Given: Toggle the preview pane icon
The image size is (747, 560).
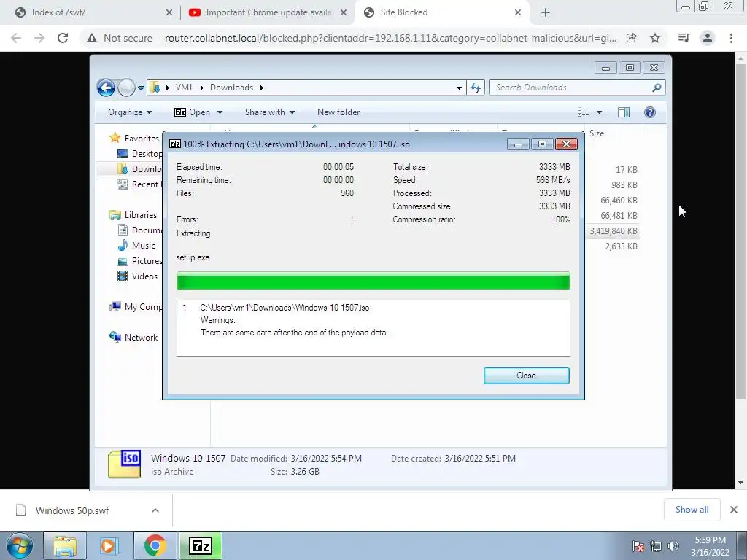Looking at the screenshot, I should 624,112.
